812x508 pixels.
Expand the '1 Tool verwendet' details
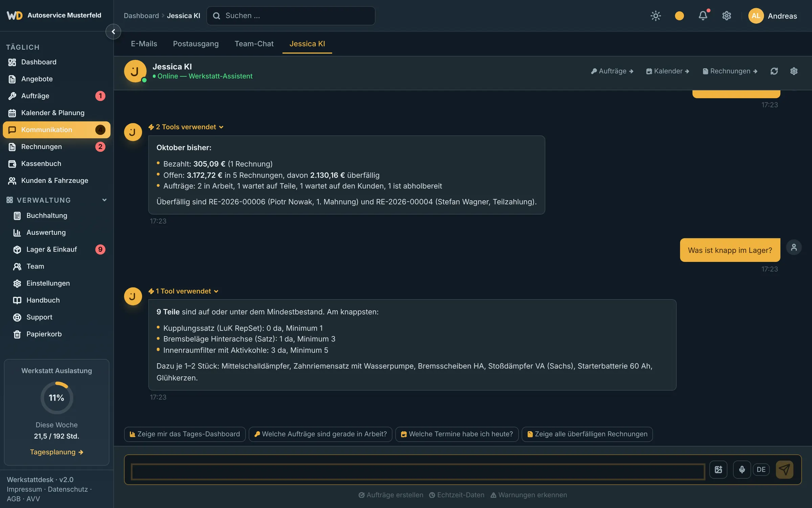183,291
